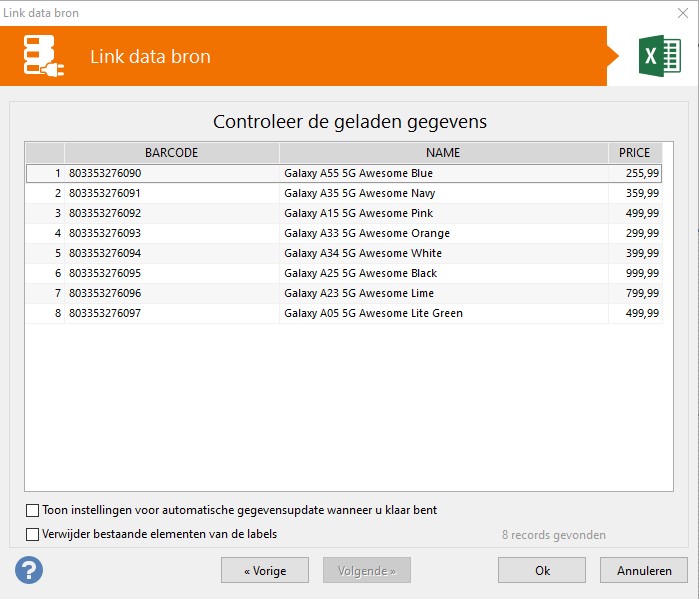Click the PRICE column header
This screenshot has width=699, height=599.
(x=635, y=153)
